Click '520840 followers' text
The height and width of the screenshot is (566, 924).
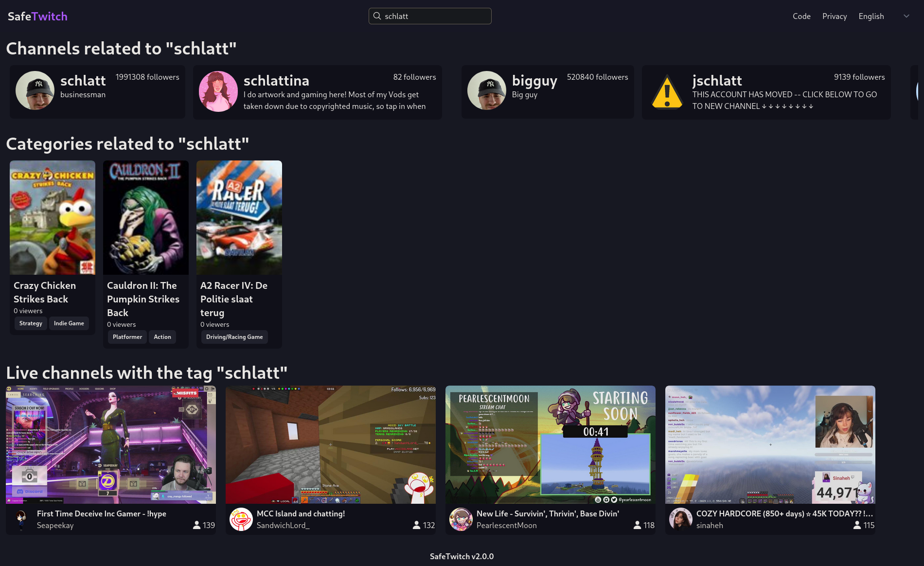coord(597,77)
